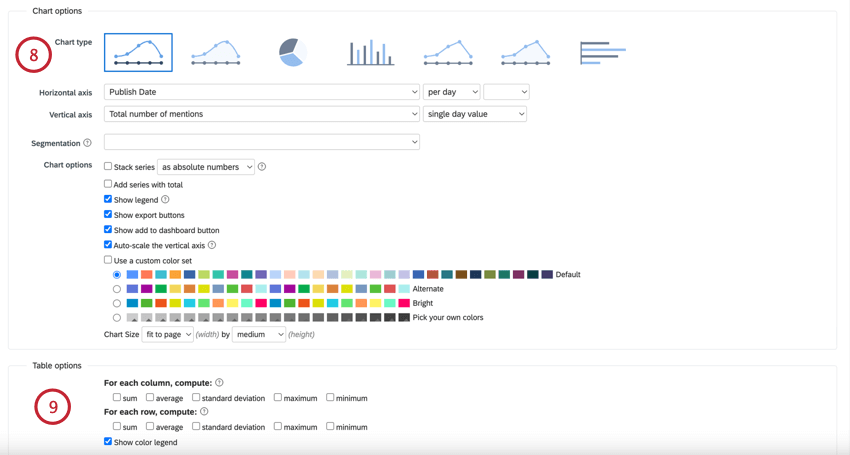Click lightest gray swatch in Pick your own row

tap(132, 317)
